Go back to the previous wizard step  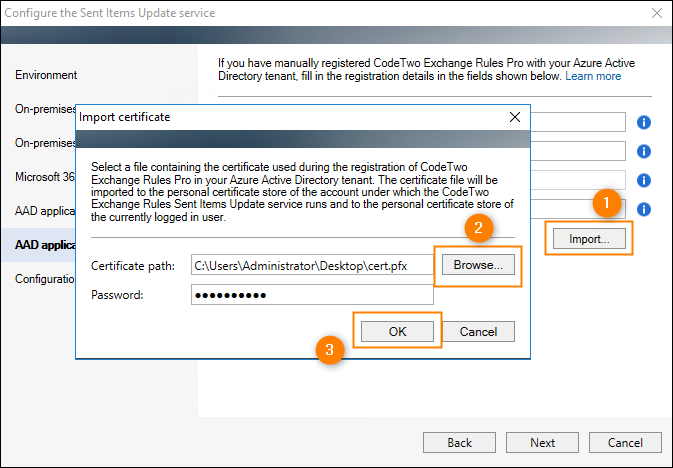[459, 443]
